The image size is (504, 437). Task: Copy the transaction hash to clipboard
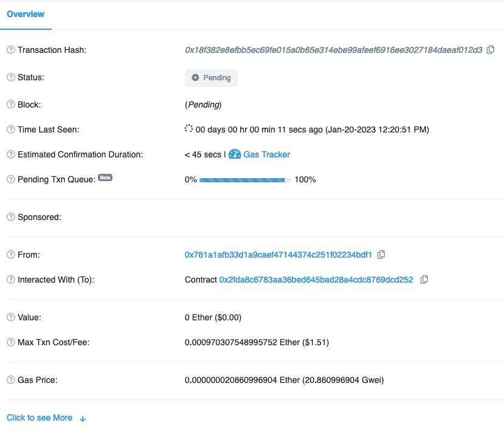tap(490, 50)
